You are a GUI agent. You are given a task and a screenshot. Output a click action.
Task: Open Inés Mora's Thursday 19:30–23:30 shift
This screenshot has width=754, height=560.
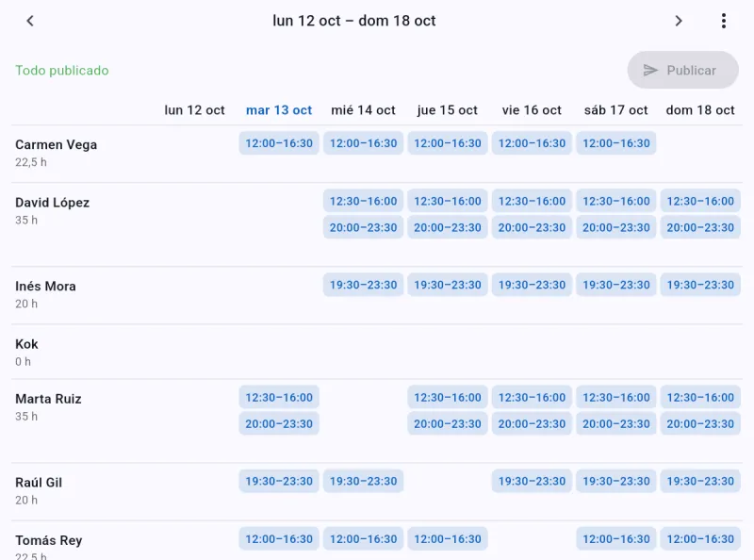tap(447, 285)
